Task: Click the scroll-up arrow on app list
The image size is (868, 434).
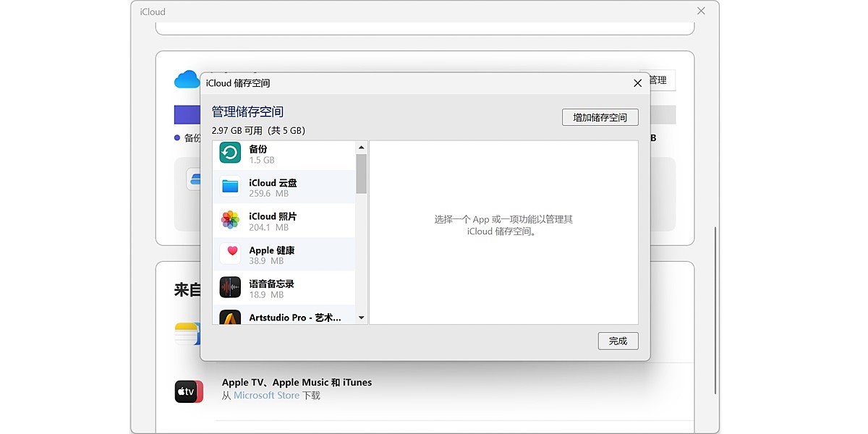Action: 362,146
